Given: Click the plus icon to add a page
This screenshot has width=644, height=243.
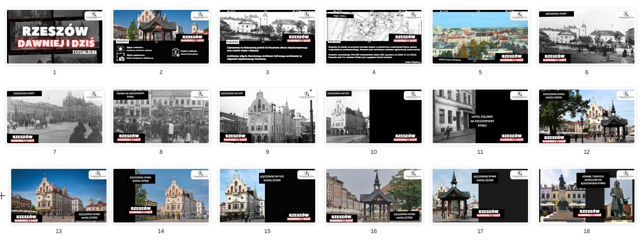Looking at the screenshot, I should click(3, 196).
